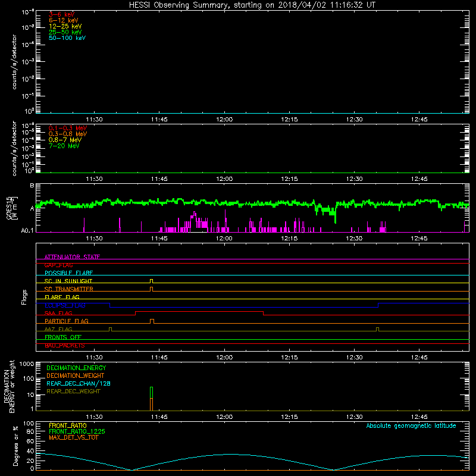Click the SC_IN_SUNLIGHT pulse near 11:43
Viewport: 476px width, 476px height.
(x=152, y=281)
